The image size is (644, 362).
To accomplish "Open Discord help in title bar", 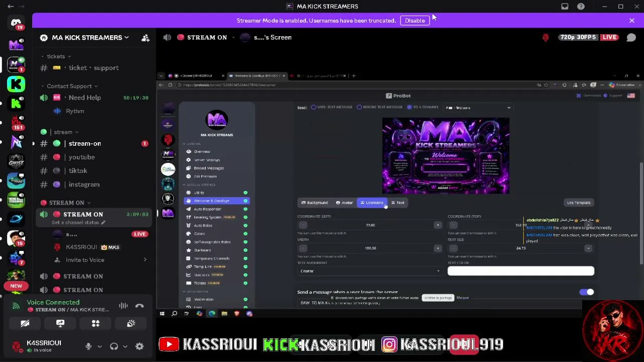I will (x=581, y=7).
